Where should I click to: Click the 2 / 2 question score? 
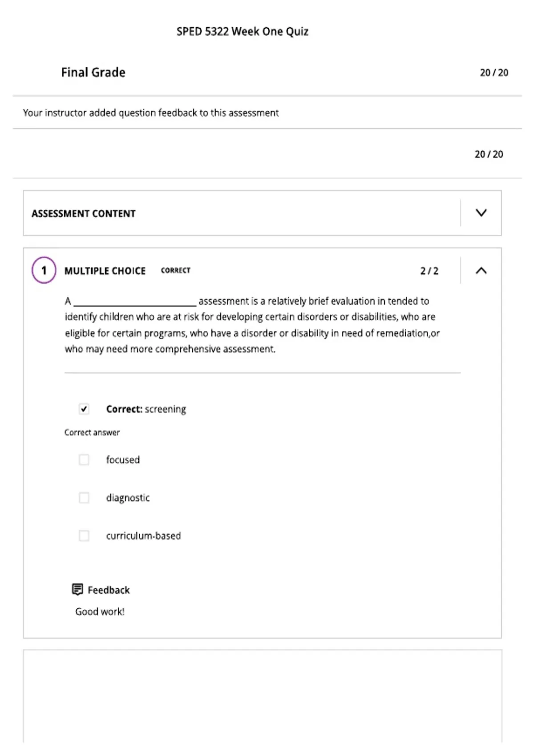tap(429, 271)
